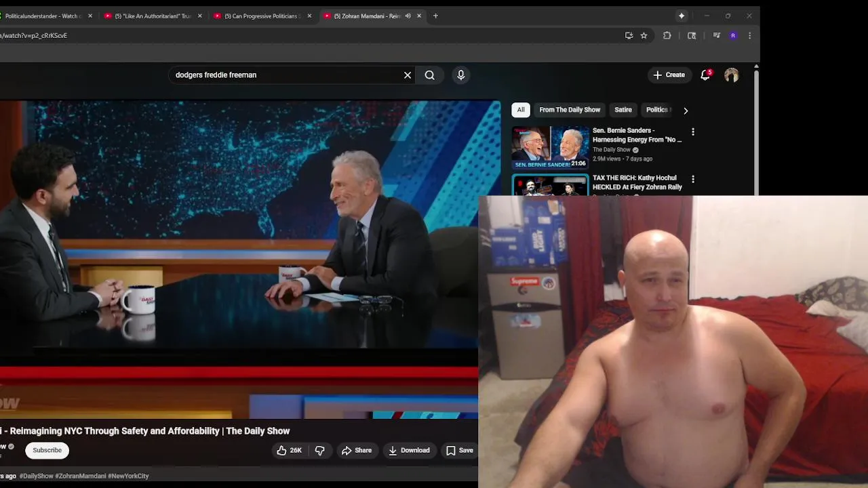868x488 pixels.
Task: Share the video
Action: click(357, 450)
